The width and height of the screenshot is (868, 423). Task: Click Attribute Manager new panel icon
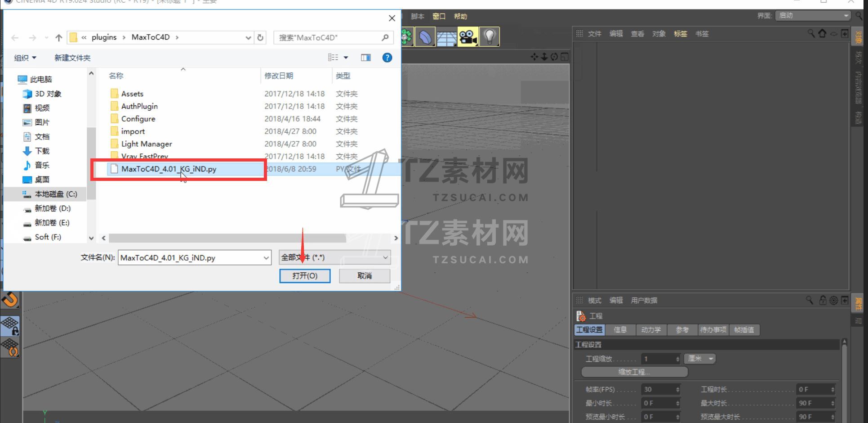(845, 300)
